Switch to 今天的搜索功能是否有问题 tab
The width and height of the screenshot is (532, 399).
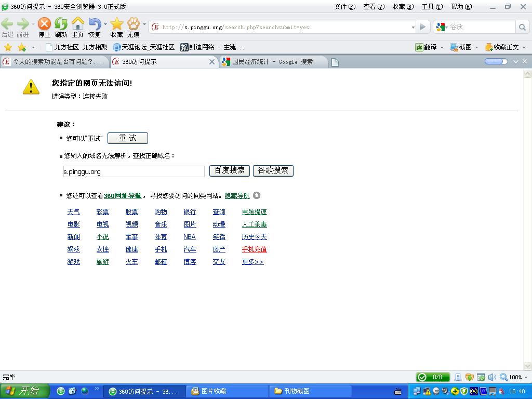pyautogui.click(x=54, y=62)
